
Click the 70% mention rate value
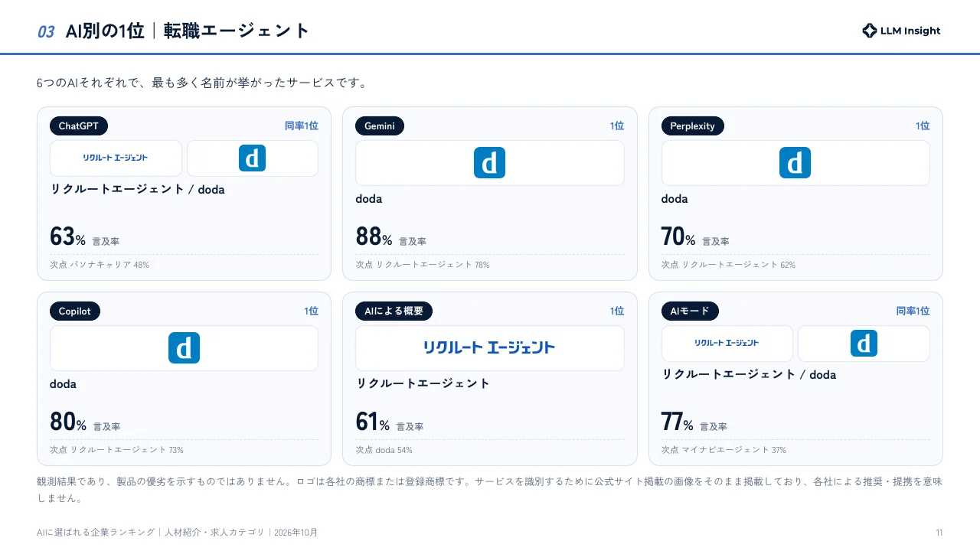pyautogui.click(x=678, y=236)
